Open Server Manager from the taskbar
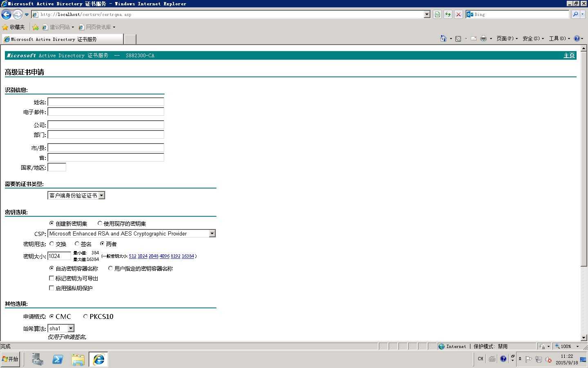The image size is (588, 368). pyautogui.click(x=37, y=359)
